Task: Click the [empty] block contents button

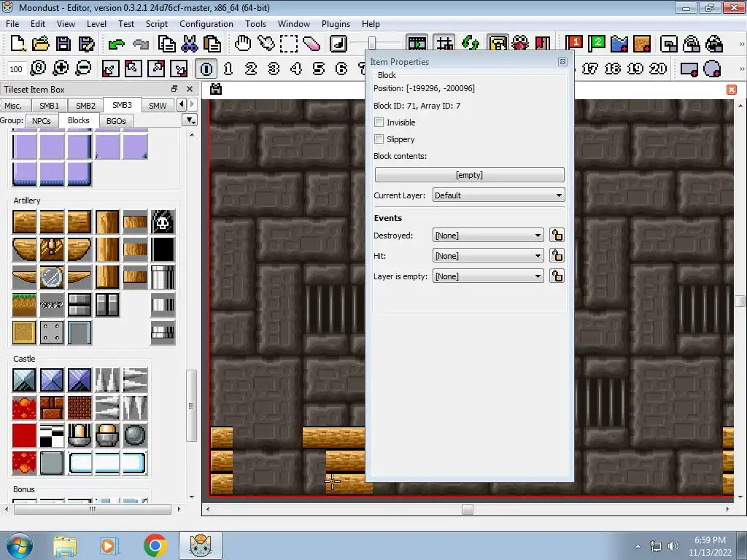Action: tap(469, 175)
